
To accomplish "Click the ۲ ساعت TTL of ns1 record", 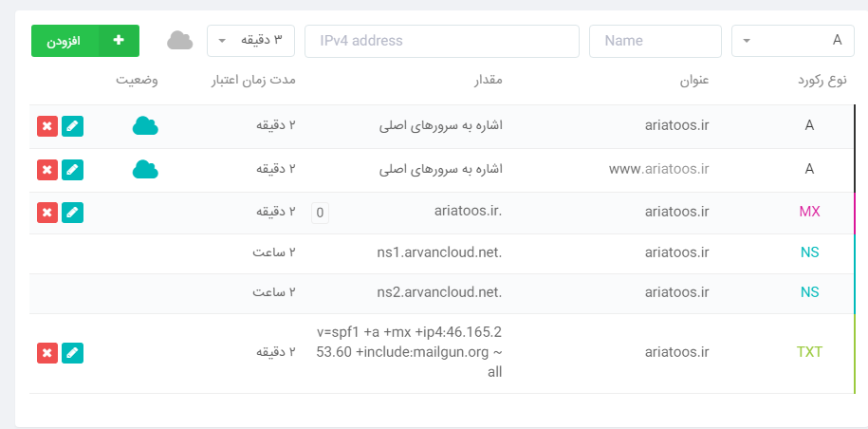I will [274, 253].
